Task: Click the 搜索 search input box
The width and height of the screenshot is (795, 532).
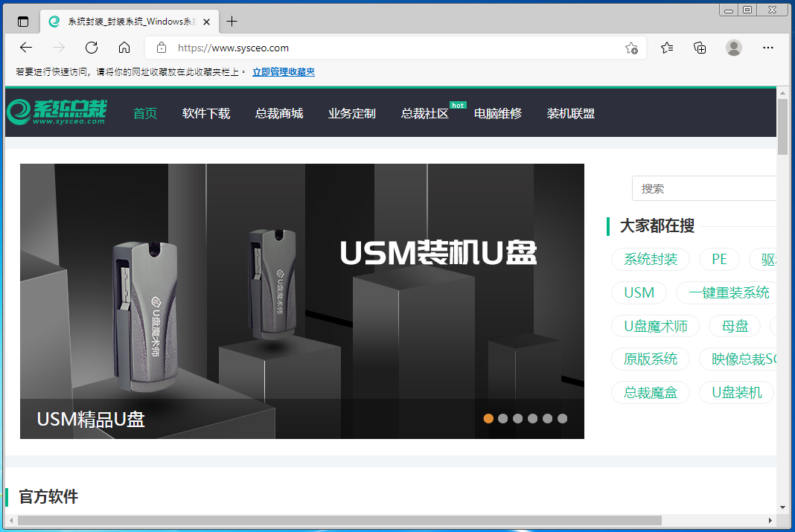Action: (x=704, y=188)
